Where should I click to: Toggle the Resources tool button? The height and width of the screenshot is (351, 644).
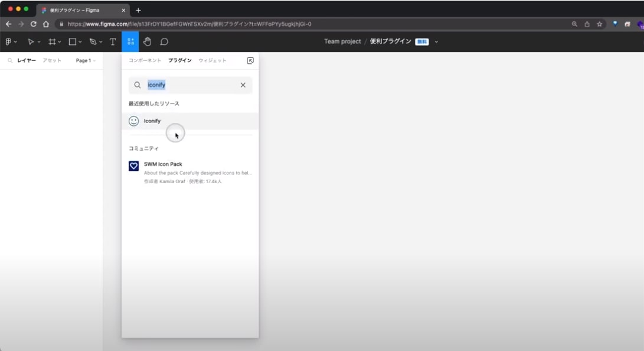click(x=130, y=41)
